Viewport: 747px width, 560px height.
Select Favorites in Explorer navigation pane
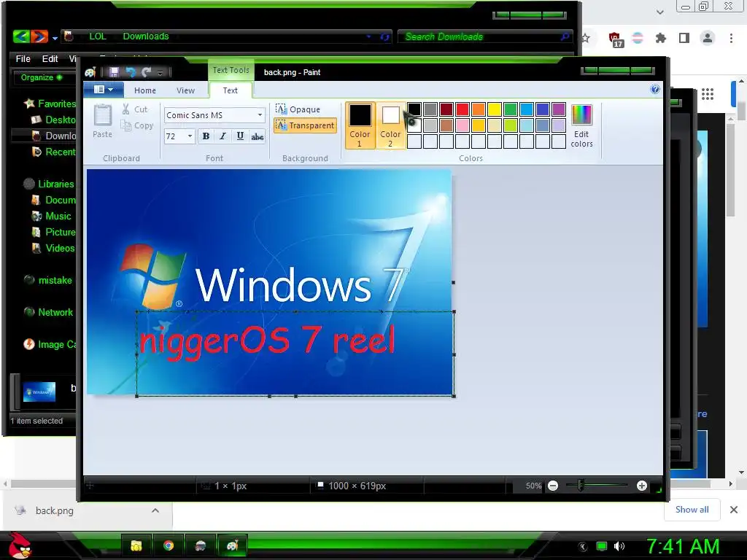[x=50, y=104]
